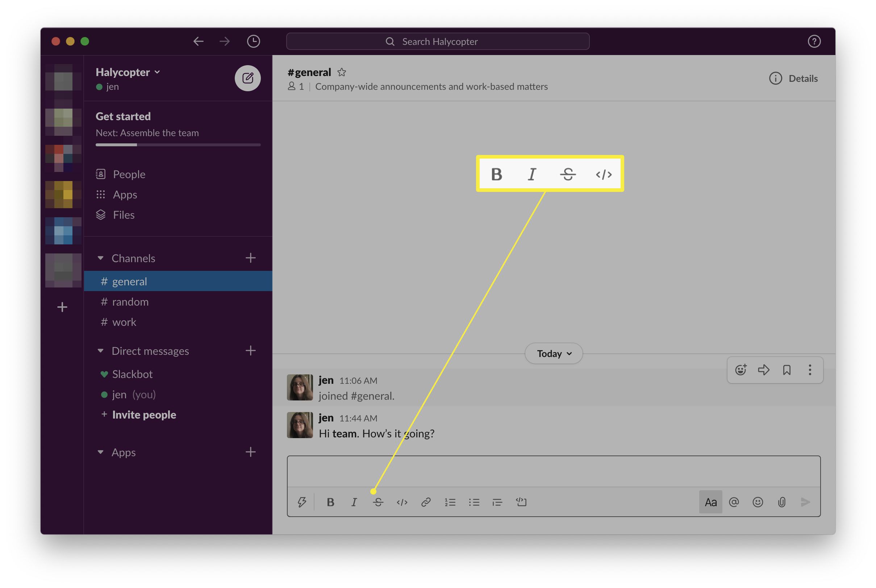Click the Bold formatting icon in toolbar
876x588 pixels.
pos(331,501)
